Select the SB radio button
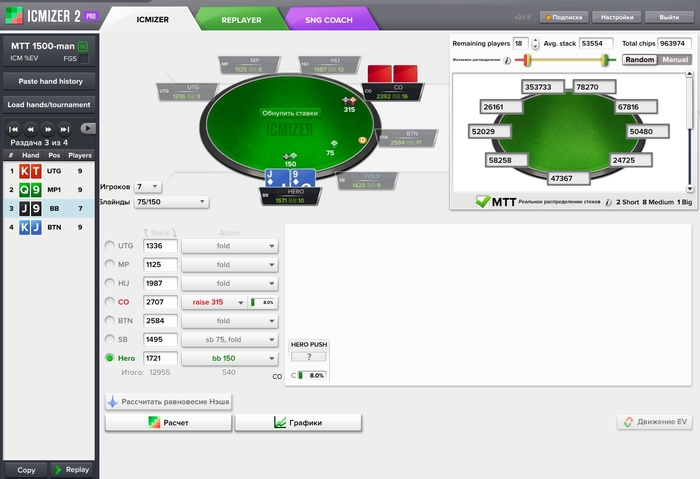This screenshot has width=700, height=479. click(x=109, y=339)
